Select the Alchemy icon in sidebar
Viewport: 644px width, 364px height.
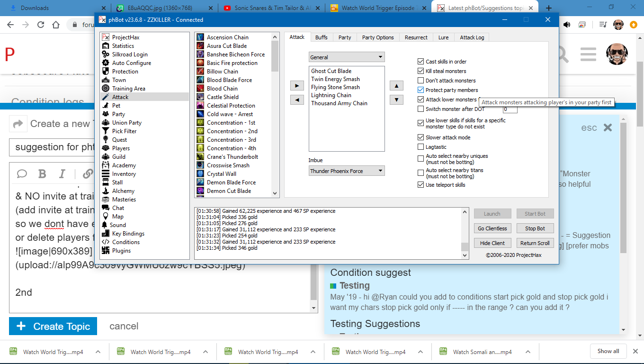click(x=106, y=191)
